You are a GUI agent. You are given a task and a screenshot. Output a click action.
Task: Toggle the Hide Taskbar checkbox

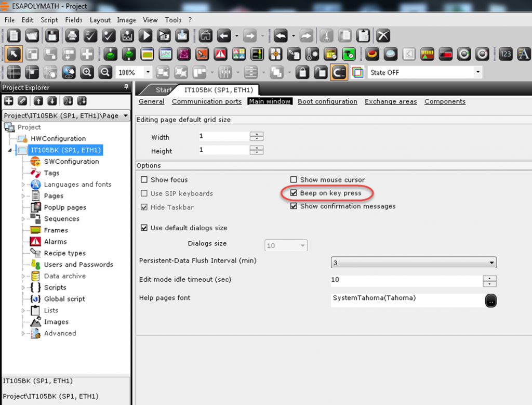(144, 207)
